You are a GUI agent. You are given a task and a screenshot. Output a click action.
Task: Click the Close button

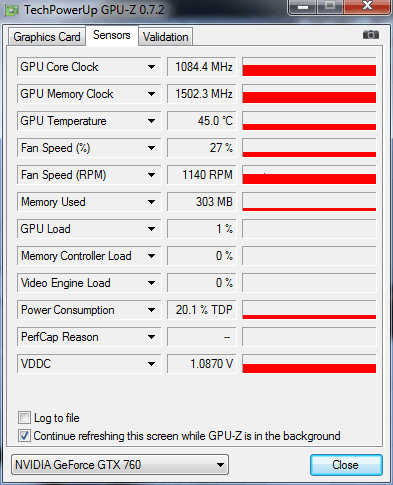click(x=346, y=465)
